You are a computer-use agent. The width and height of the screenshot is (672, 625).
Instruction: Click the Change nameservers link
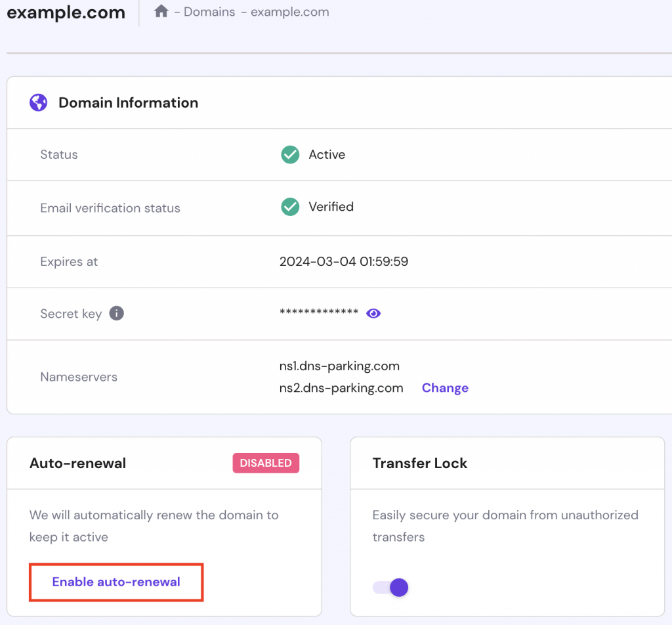[x=445, y=388]
